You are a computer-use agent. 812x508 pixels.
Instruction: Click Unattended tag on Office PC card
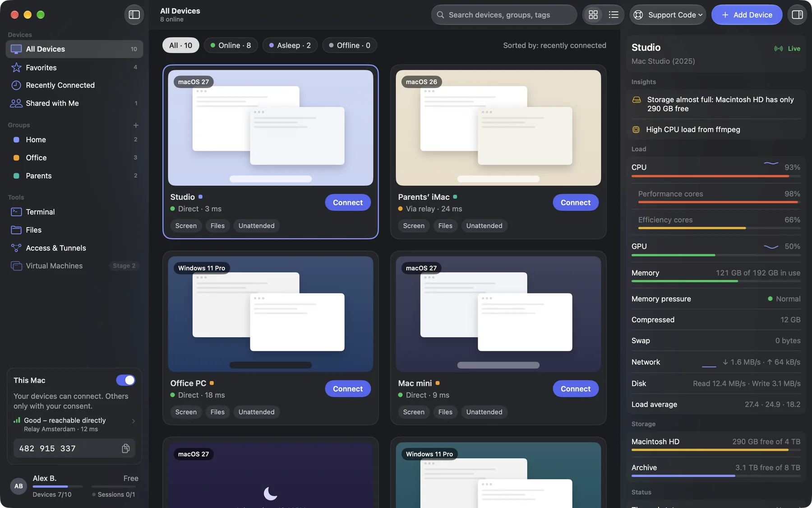click(256, 412)
